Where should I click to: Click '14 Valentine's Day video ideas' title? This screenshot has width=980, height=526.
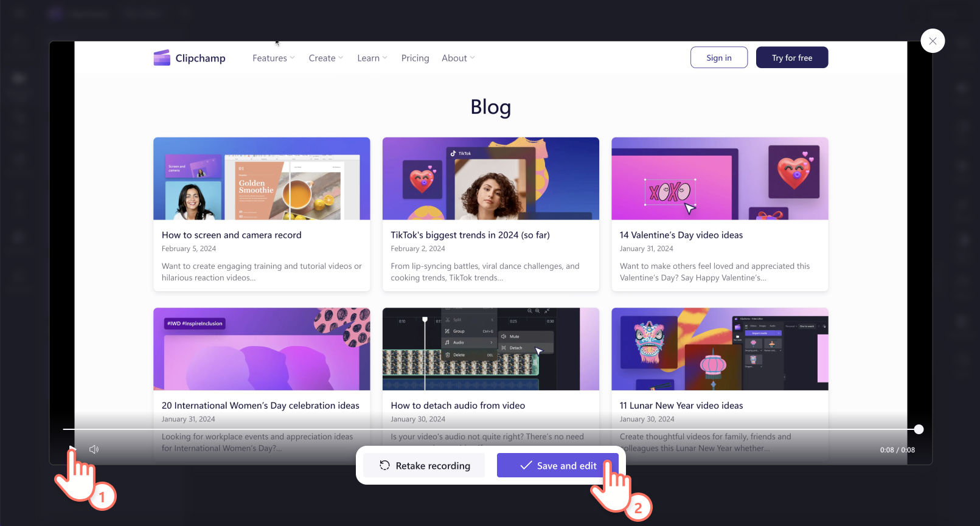click(681, 235)
